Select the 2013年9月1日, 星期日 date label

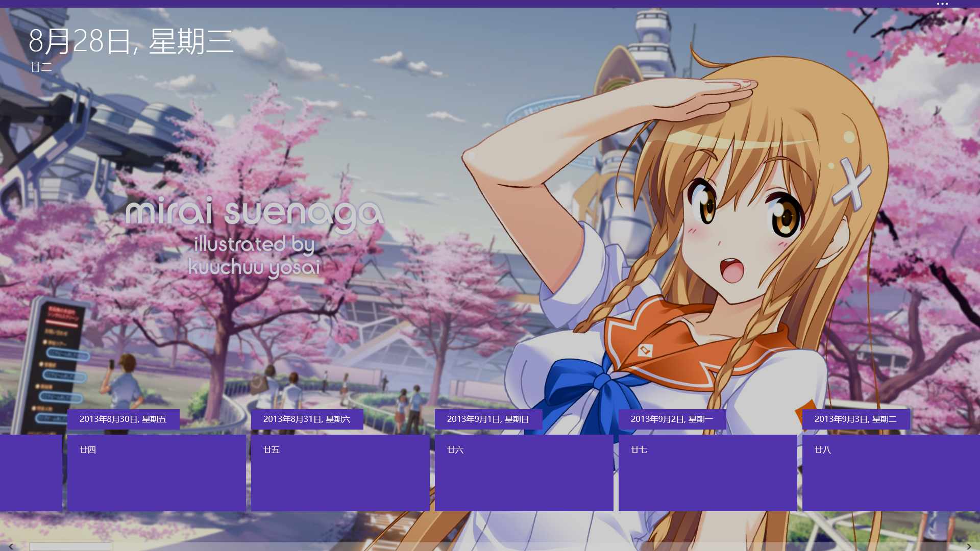[488, 419]
